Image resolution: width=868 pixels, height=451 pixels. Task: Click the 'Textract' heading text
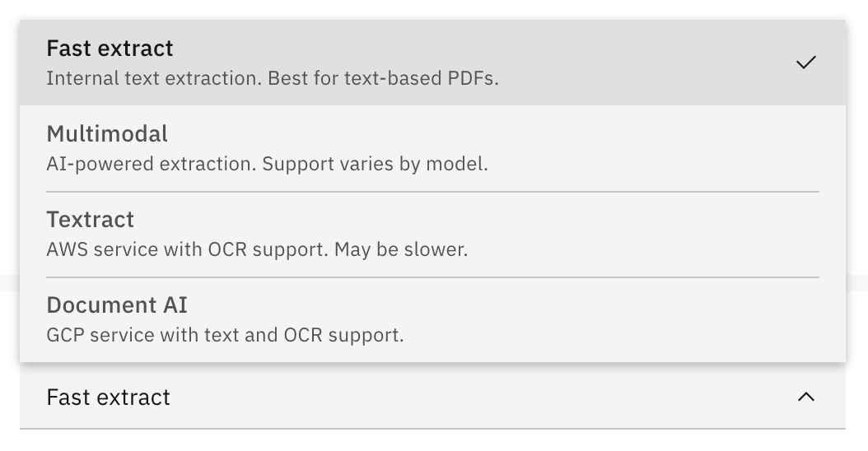click(x=91, y=219)
